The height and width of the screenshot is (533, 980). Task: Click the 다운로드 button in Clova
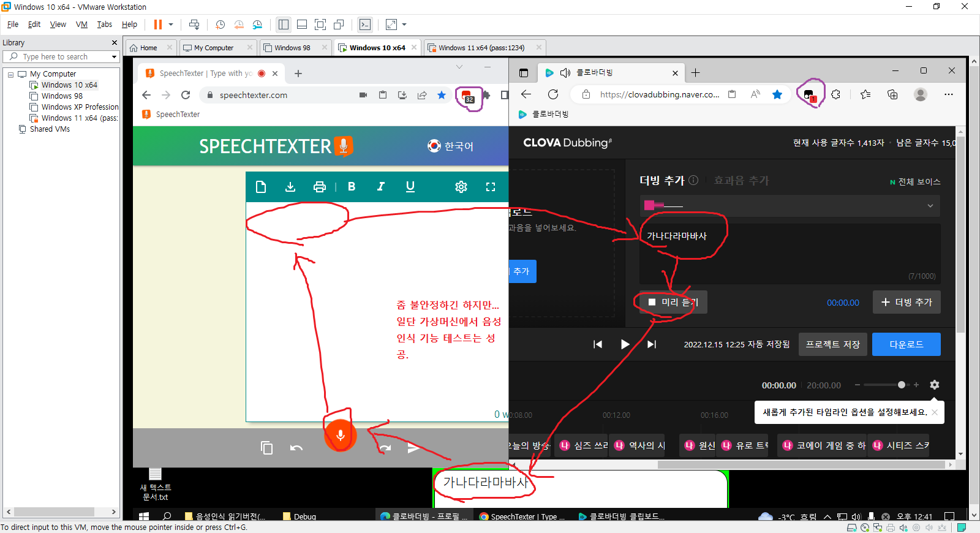(x=907, y=344)
